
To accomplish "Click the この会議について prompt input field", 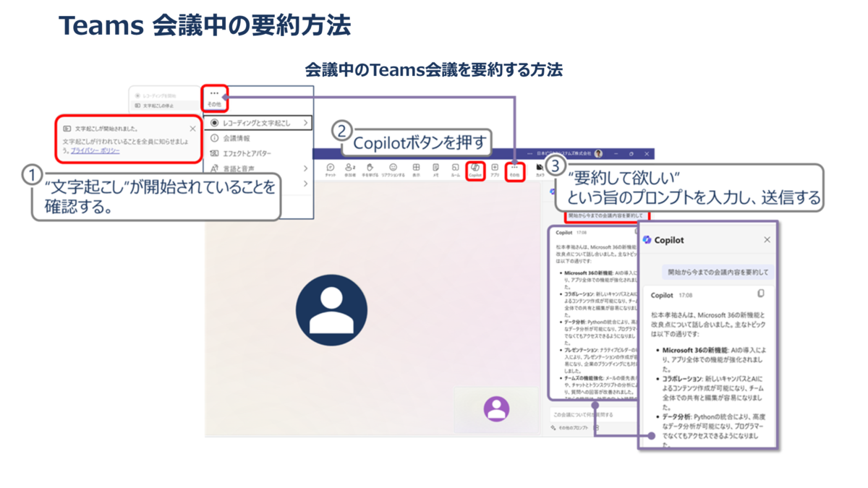I will (592, 414).
